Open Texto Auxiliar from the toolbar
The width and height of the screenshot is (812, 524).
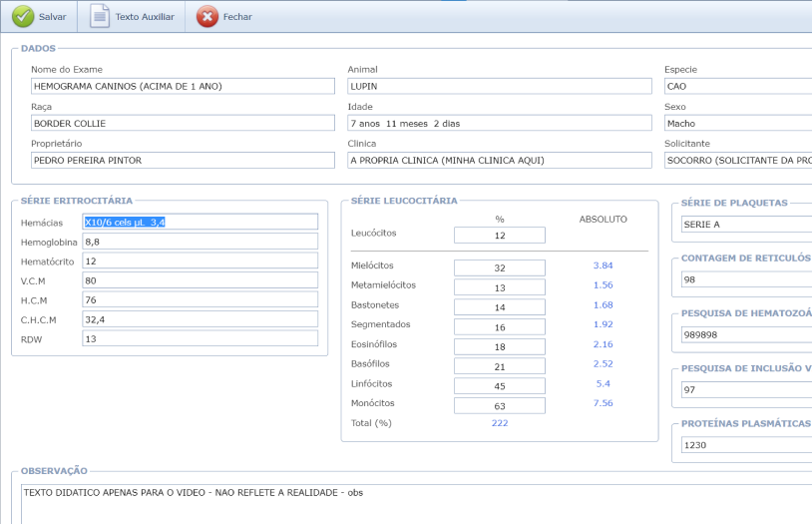tap(145, 17)
